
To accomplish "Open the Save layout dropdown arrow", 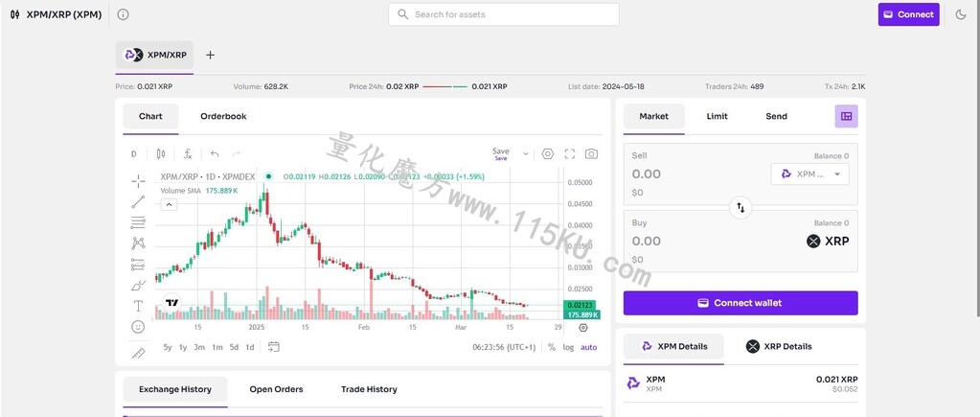I will point(526,153).
